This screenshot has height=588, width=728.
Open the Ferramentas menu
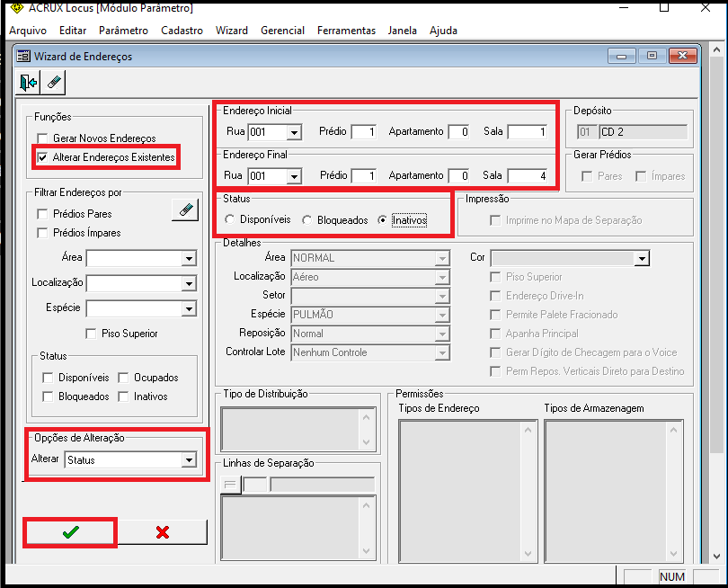click(x=346, y=31)
